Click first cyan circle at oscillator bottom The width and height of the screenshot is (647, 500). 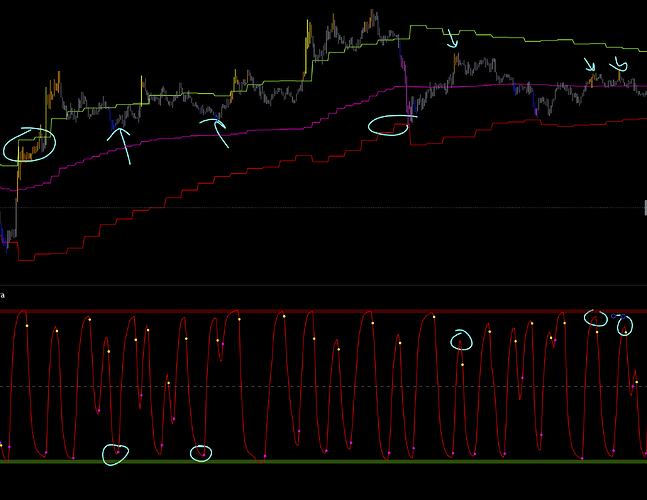click(116, 455)
